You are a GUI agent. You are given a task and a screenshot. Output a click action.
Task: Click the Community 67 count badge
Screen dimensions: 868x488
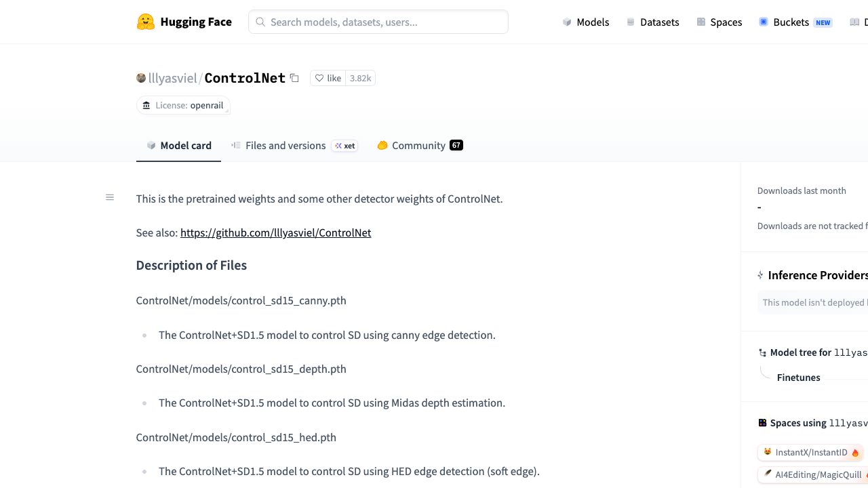(456, 145)
